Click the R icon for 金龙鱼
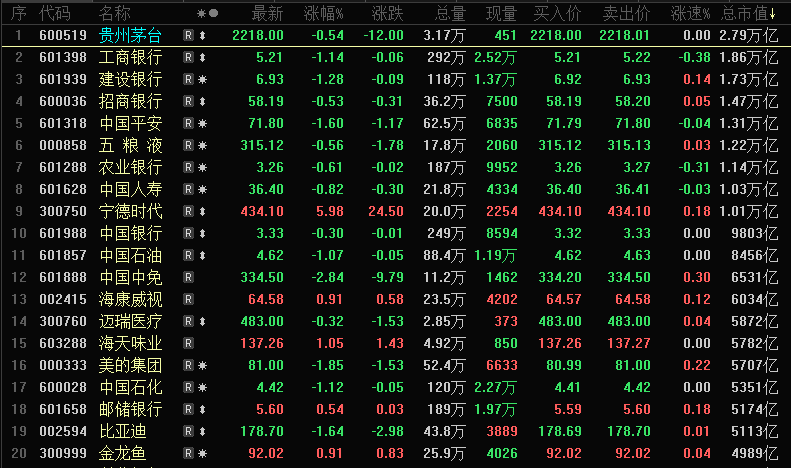The width and height of the screenshot is (791, 468). pyautogui.click(x=188, y=453)
